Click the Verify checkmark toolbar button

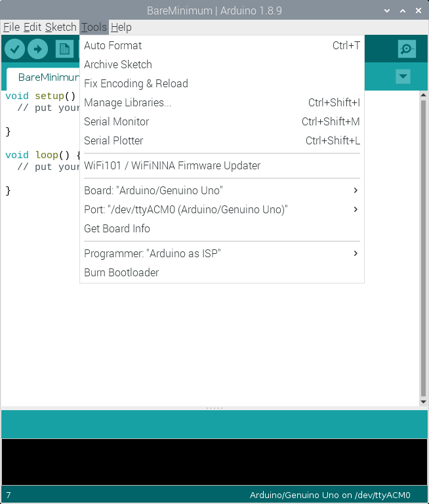(15, 49)
